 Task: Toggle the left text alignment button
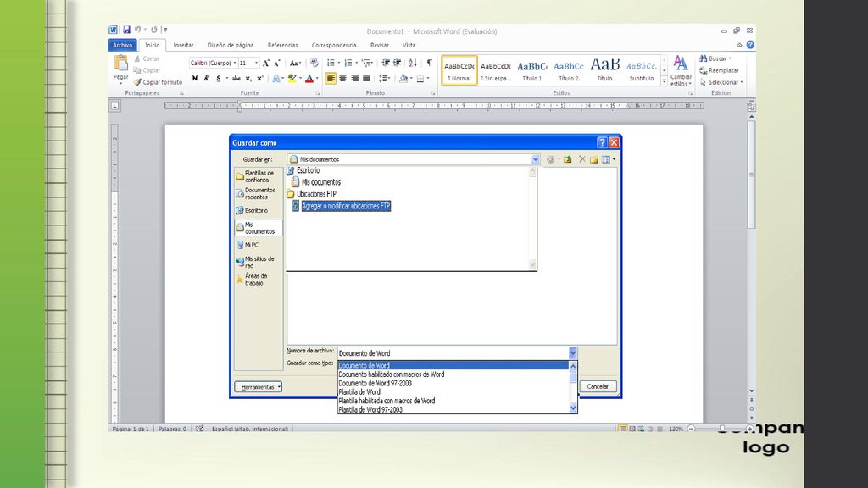[x=331, y=79]
